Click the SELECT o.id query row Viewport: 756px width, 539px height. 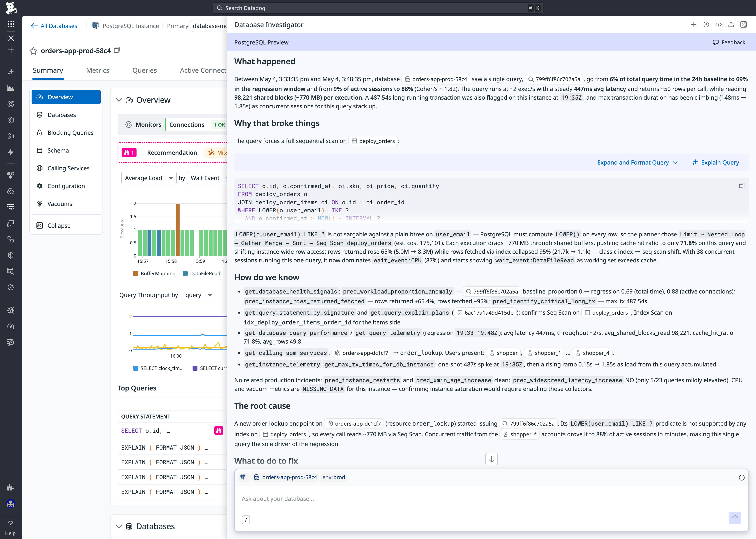click(172, 431)
